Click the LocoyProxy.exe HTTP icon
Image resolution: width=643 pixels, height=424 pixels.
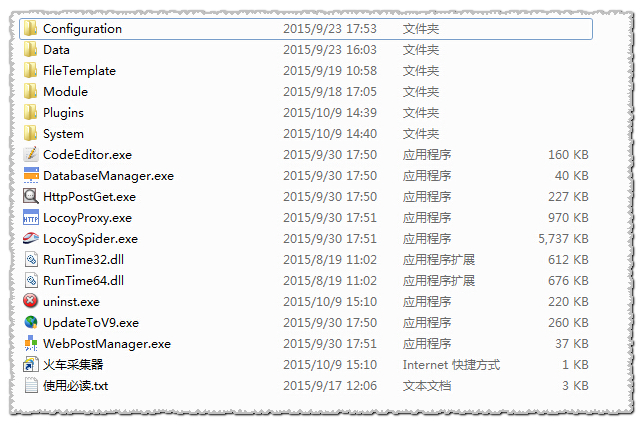coord(31,217)
